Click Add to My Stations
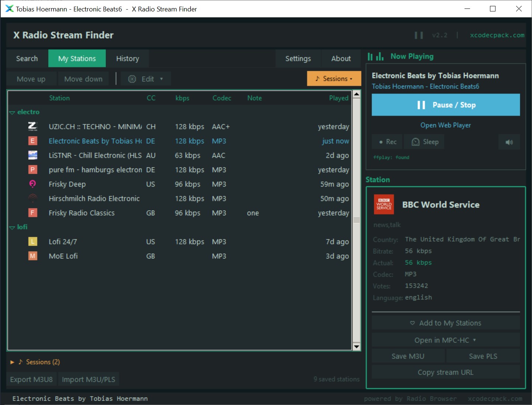 446,323
